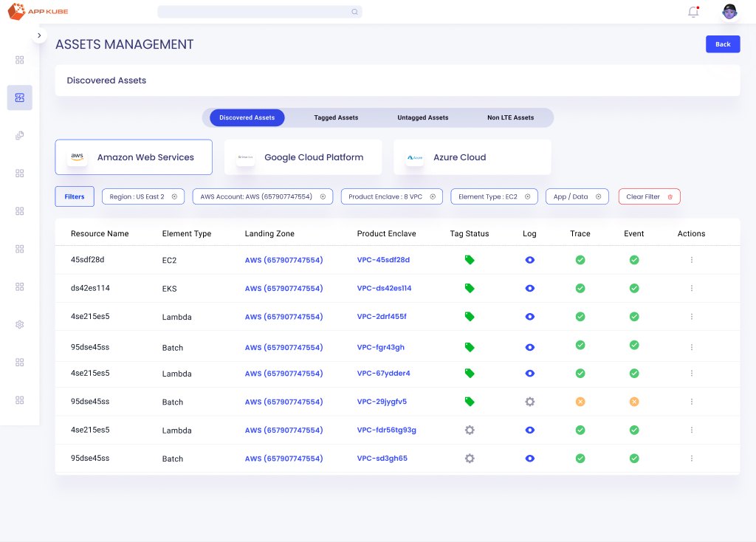Switch to the Tagged Assets tab
The image size is (756, 542).
point(336,117)
